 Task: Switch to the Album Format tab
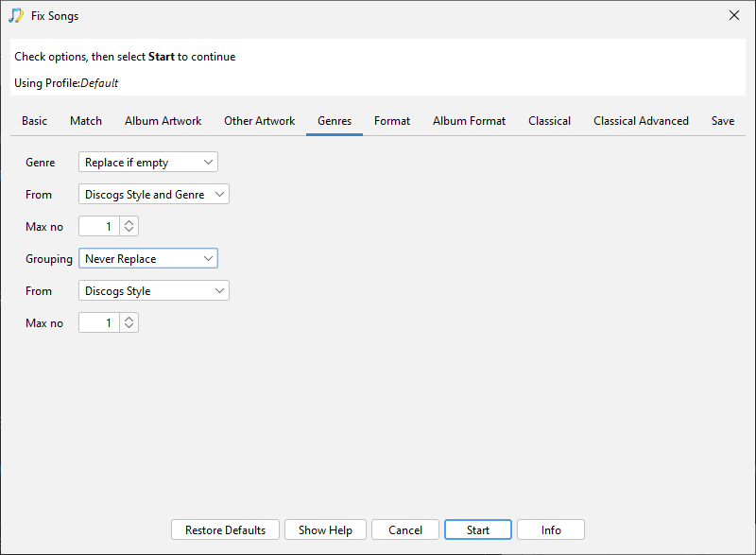[x=469, y=121]
